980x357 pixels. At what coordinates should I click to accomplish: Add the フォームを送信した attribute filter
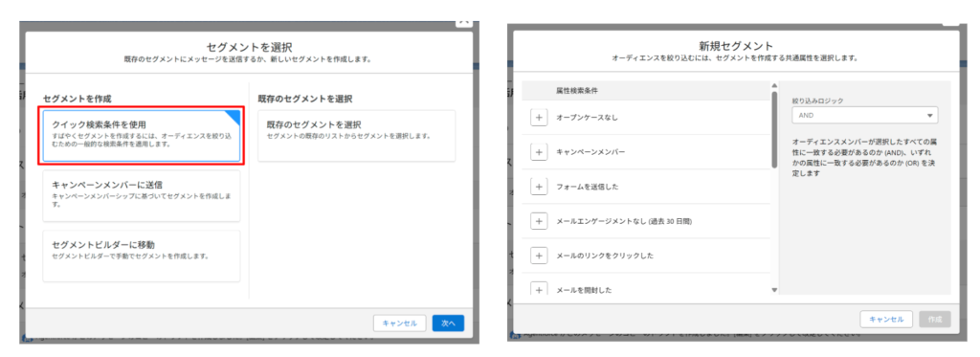tap(539, 187)
